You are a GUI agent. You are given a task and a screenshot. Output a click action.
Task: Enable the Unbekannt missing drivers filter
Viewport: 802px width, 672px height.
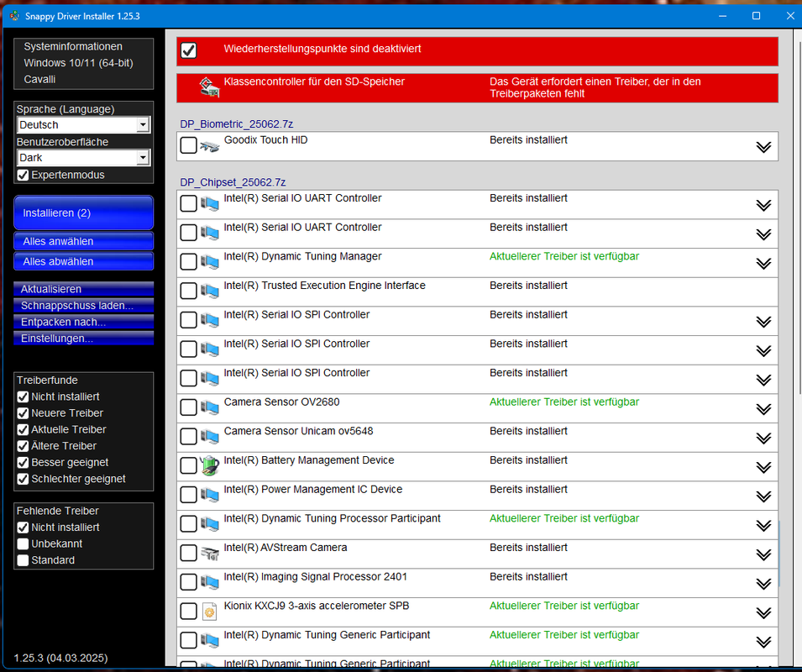pyautogui.click(x=23, y=543)
